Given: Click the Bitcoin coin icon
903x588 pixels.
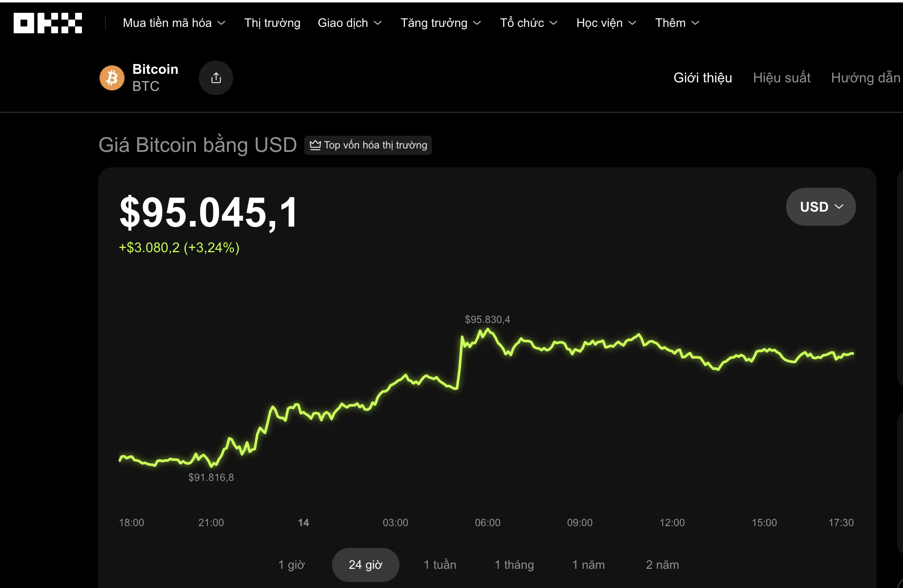Looking at the screenshot, I should (x=112, y=77).
